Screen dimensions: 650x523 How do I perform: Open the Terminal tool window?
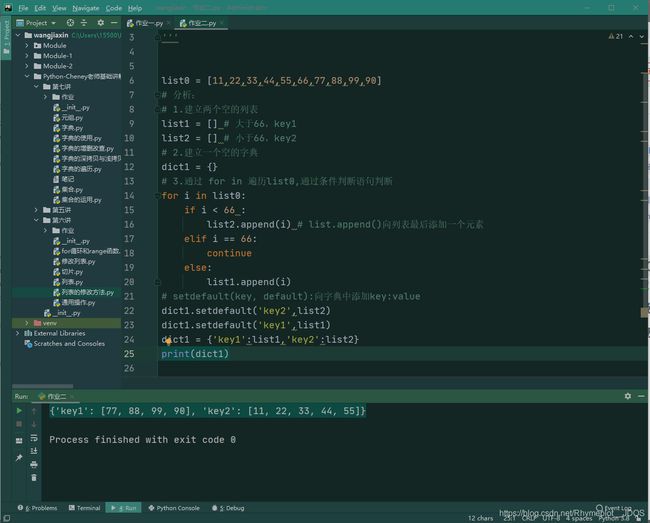click(85, 508)
